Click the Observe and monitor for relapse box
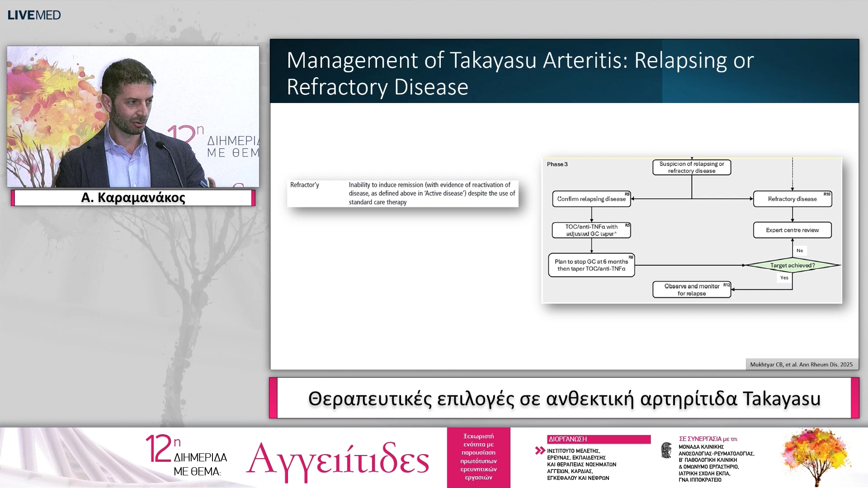The height and width of the screenshot is (488, 868). click(x=692, y=290)
